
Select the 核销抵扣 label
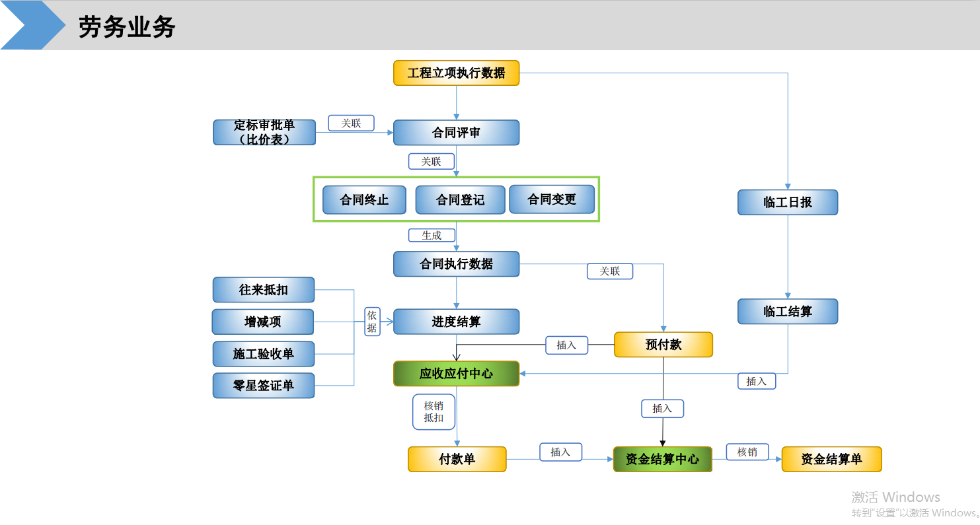coord(434,412)
